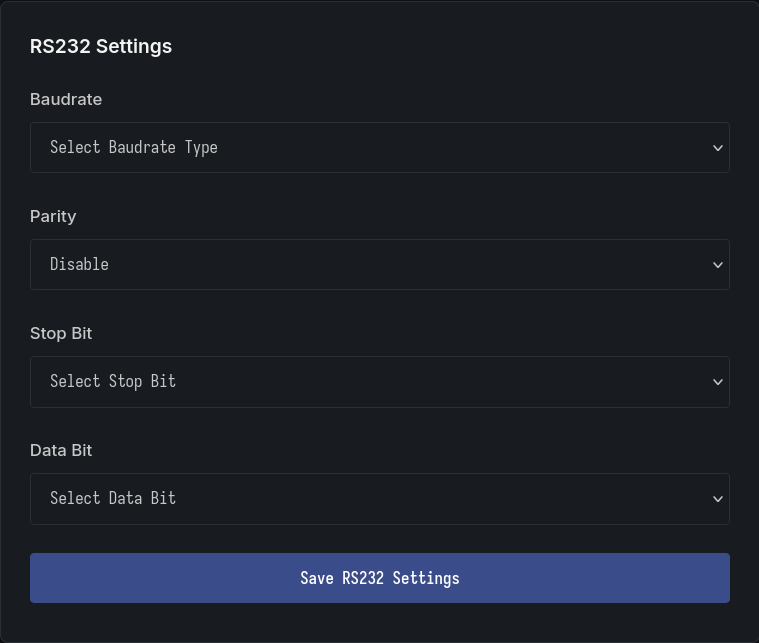The height and width of the screenshot is (643, 759).
Task: Open the Parity dropdown showing Disable
Action: pos(379,265)
